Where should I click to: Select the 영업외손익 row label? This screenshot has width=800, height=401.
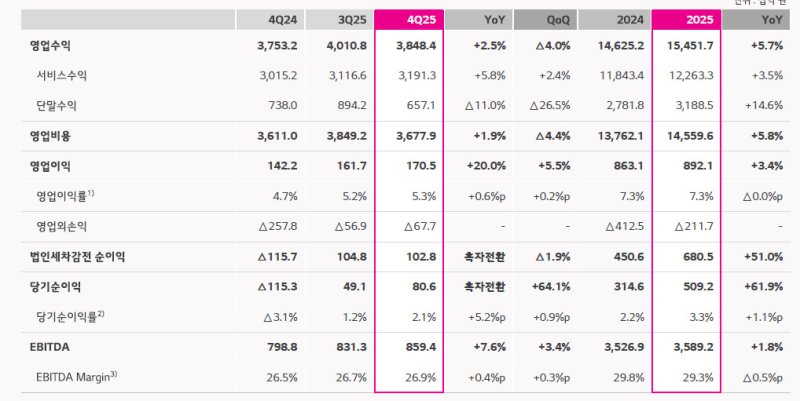[x=61, y=226]
